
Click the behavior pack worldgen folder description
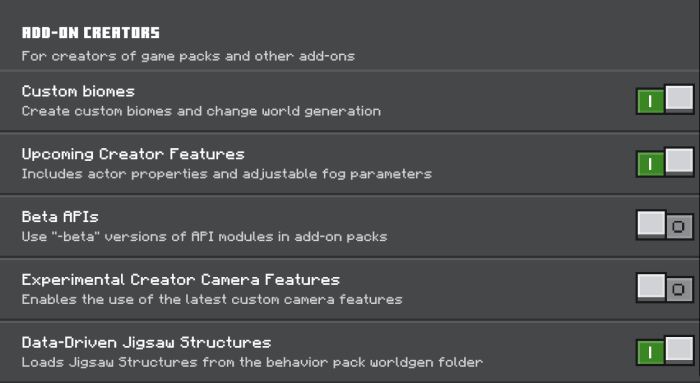[x=252, y=362]
